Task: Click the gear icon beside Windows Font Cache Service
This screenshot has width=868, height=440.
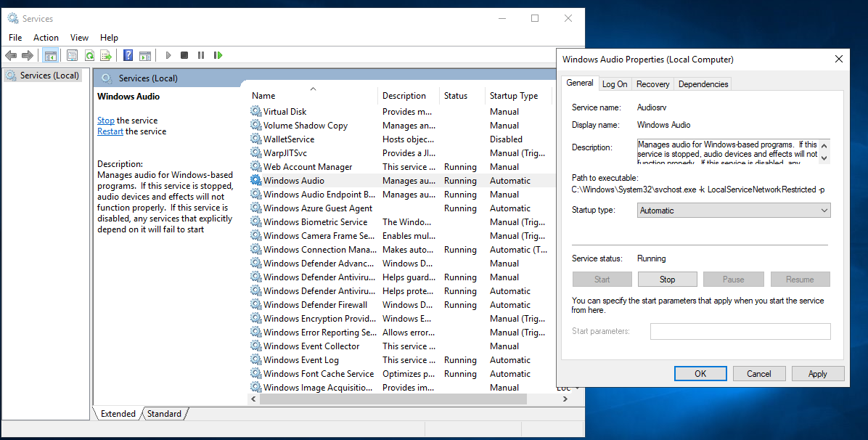Action: (x=255, y=373)
